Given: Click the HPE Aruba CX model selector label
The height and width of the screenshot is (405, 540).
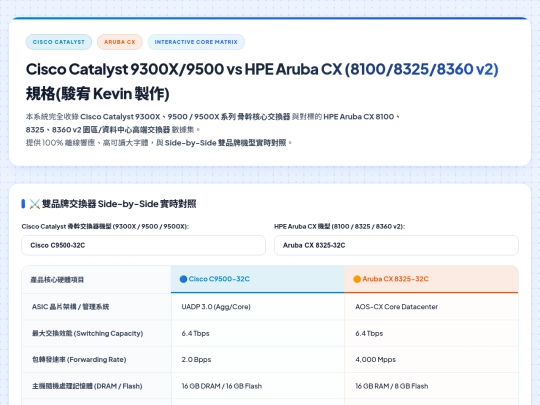Looking at the screenshot, I should coord(339,226).
